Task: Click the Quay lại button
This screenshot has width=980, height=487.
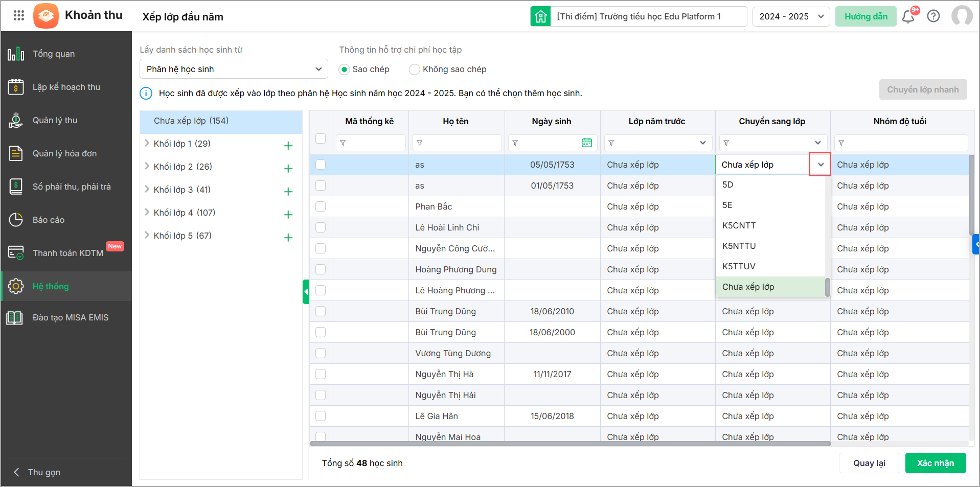Action: [x=869, y=463]
